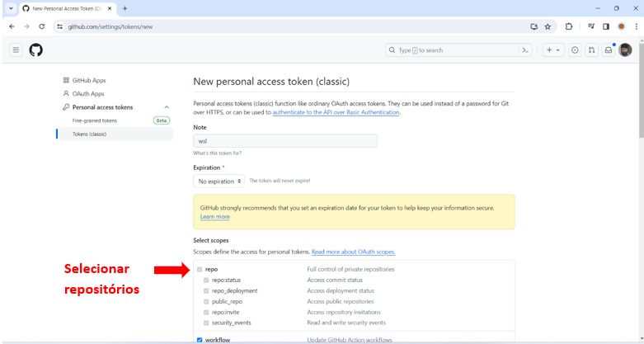Viewport: 644px width, 344px height.
Task: Click the Beta badge beside Fine-grained tokens
Action: click(x=162, y=120)
